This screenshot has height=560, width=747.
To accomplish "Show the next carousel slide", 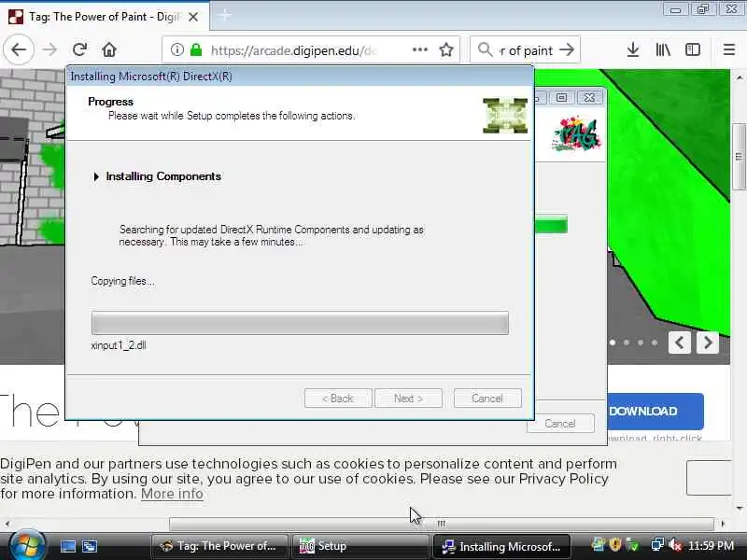I will point(708,343).
